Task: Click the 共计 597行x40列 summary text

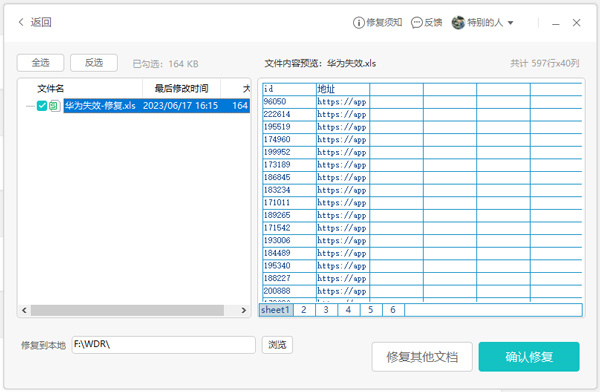Action: click(x=545, y=63)
